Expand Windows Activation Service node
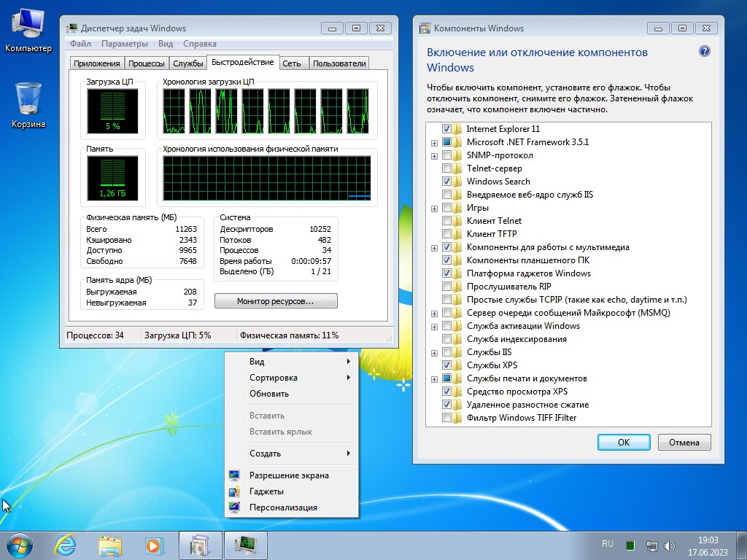747x560 pixels. click(434, 327)
